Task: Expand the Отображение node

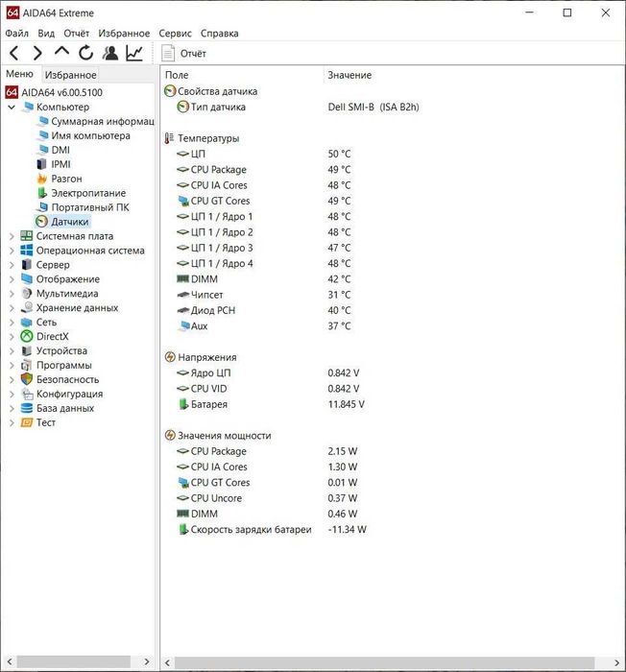Action: click(x=12, y=279)
